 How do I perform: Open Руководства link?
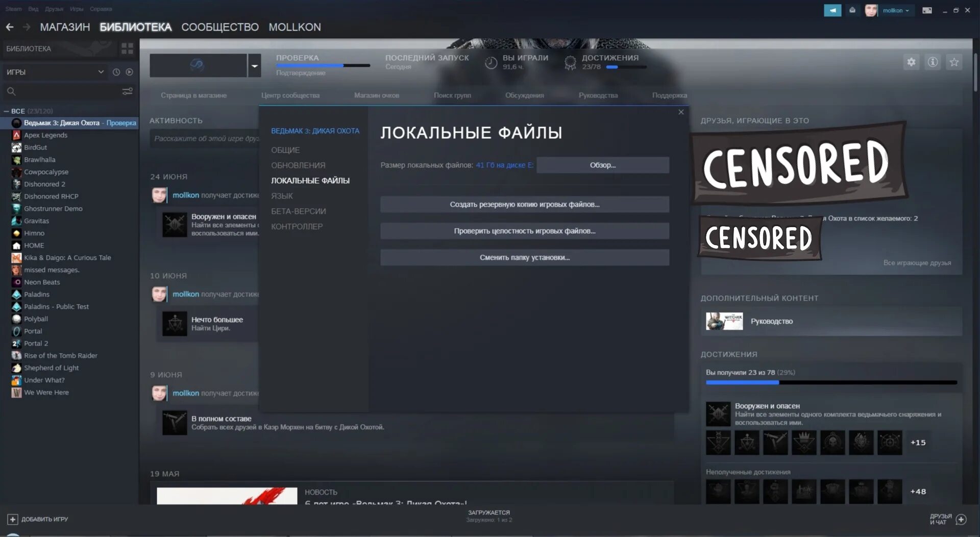pyautogui.click(x=598, y=95)
